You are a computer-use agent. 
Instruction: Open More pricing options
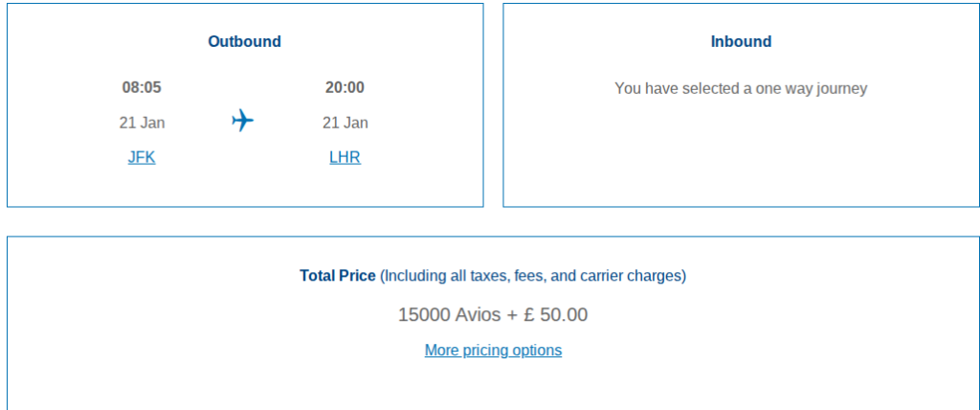(493, 350)
